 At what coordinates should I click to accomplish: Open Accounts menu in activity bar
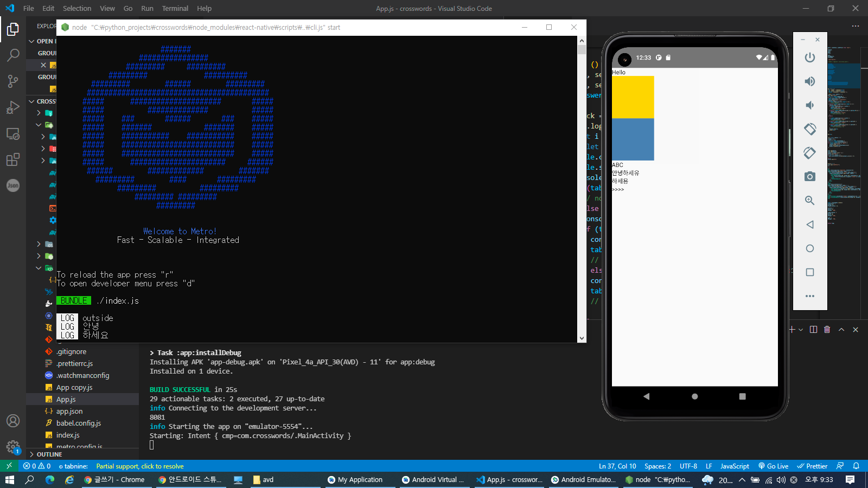tap(13, 421)
